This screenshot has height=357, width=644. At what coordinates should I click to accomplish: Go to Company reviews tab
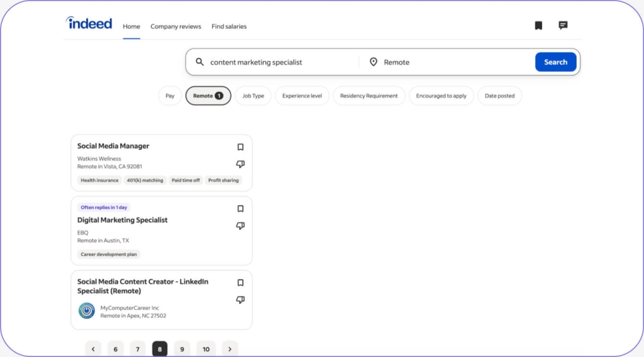point(176,26)
